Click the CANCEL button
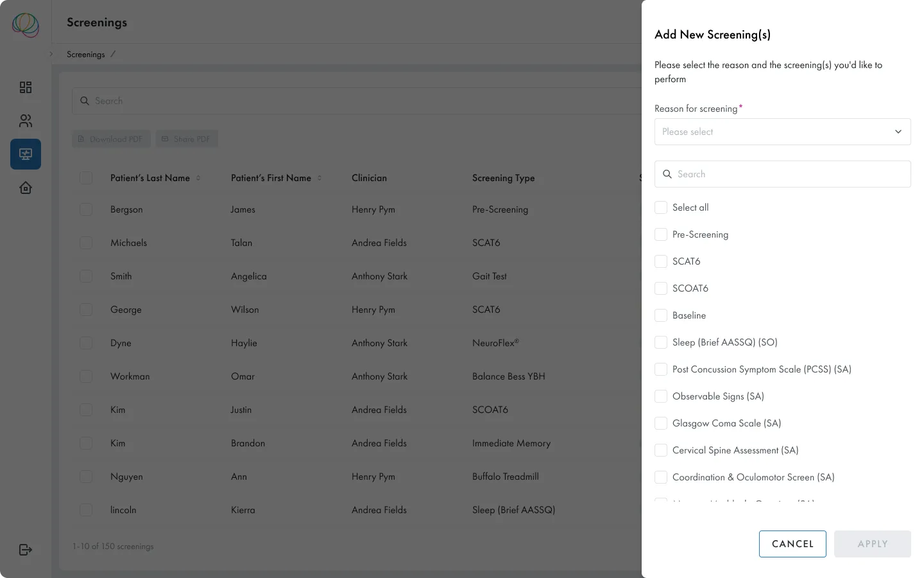 point(792,544)
